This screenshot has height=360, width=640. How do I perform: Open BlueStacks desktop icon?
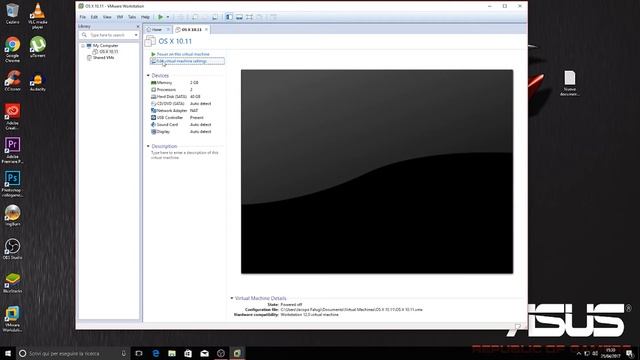(x=12, y=283)
